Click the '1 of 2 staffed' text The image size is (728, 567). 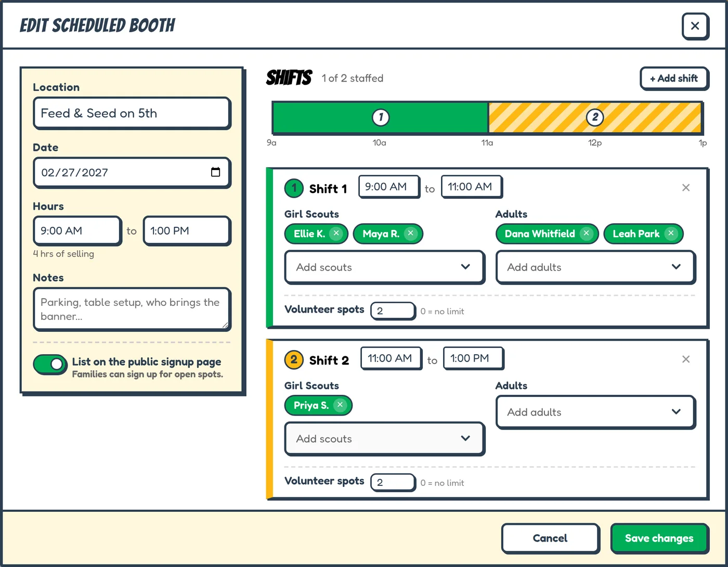353,79
